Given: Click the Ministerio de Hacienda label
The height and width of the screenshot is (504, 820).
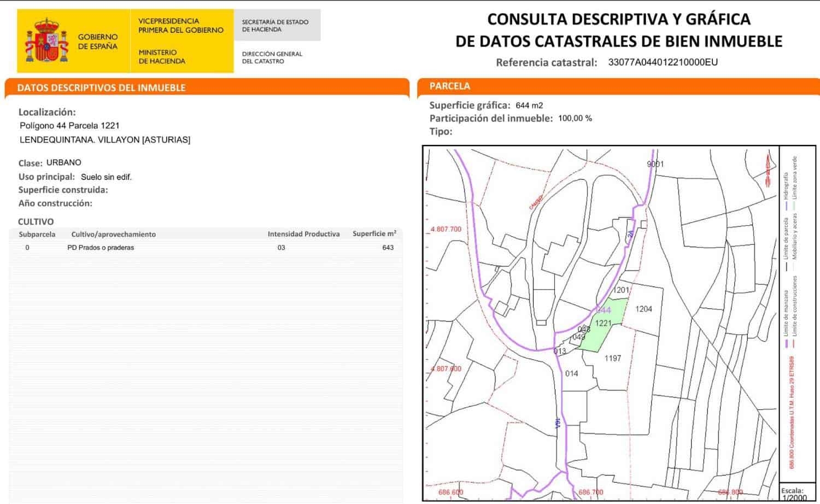Looking at the screenshot, I should [x=162, y=57].
